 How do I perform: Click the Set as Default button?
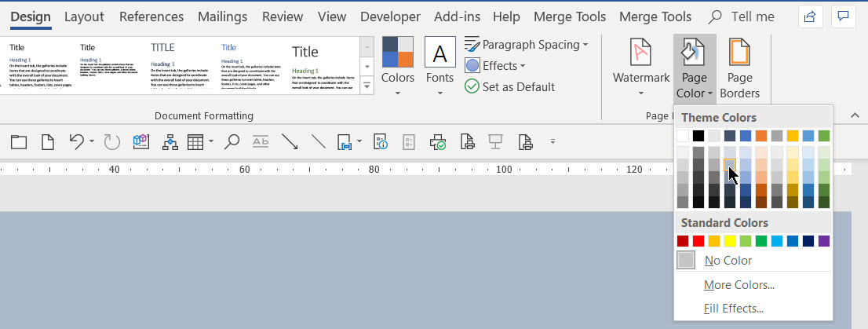click(510, 87)
